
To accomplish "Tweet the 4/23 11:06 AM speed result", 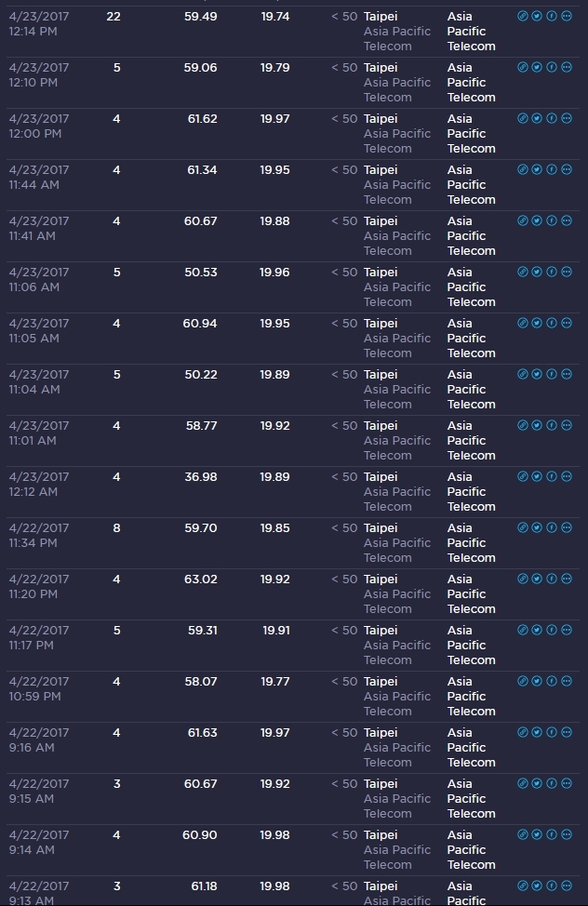I will click(x=537, y=272).
